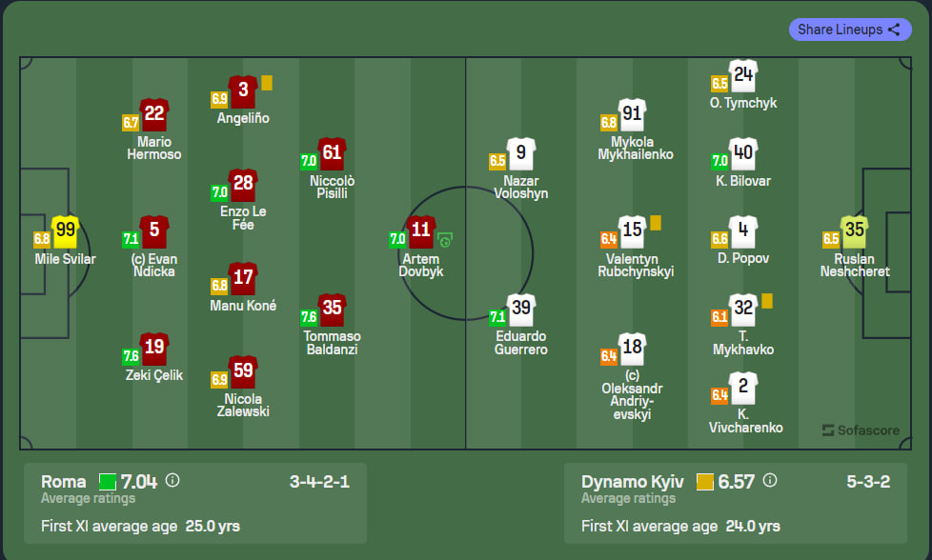The width and height of the screenshot is (932, 560).
Task: Click the Sofascore logo watermark
Action: pyautogui.click(x=861, y=430)
